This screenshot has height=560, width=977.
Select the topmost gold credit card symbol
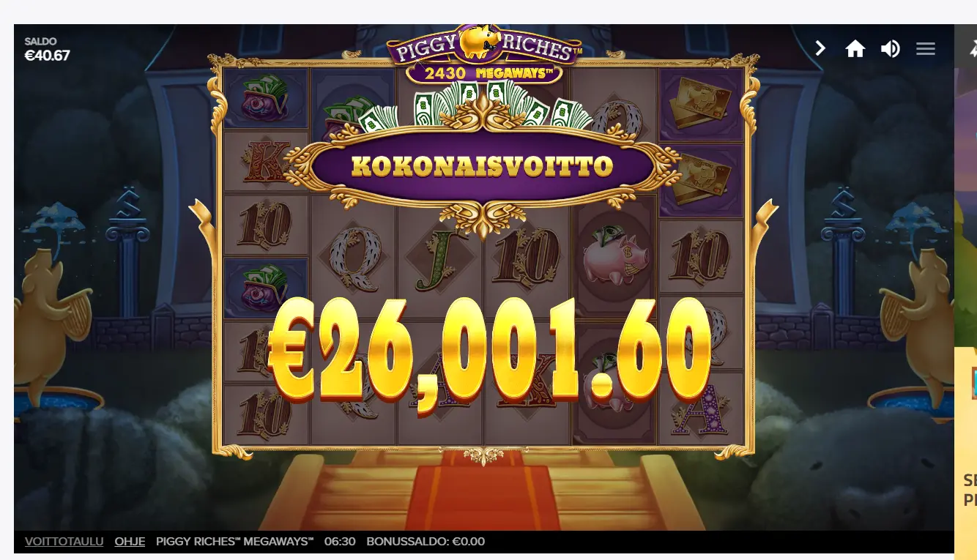[702, 104]
